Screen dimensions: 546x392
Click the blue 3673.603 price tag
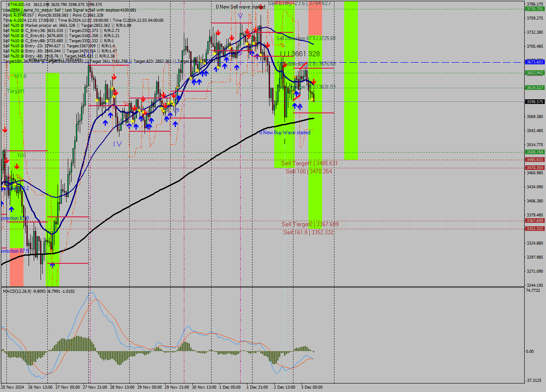click(534, 62)
